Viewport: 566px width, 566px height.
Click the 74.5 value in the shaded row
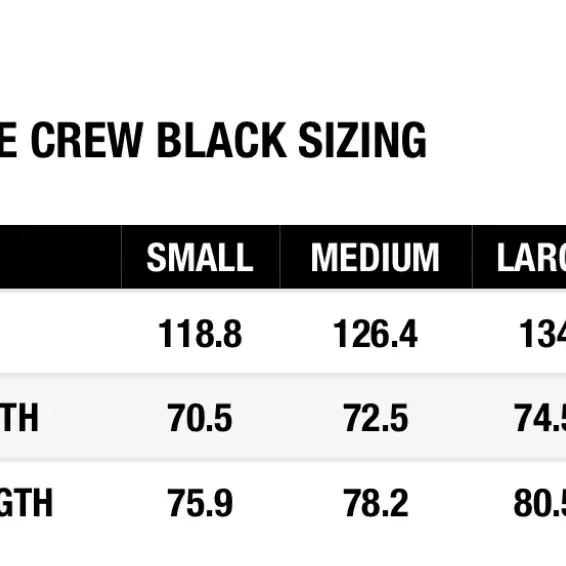pyautogui.click(x=540, y=418)
